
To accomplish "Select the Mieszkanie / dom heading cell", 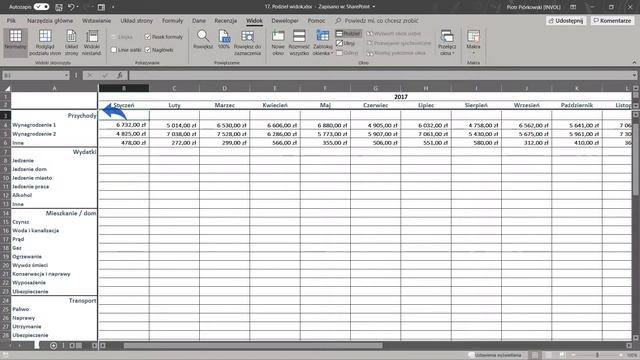I will 54,213.
